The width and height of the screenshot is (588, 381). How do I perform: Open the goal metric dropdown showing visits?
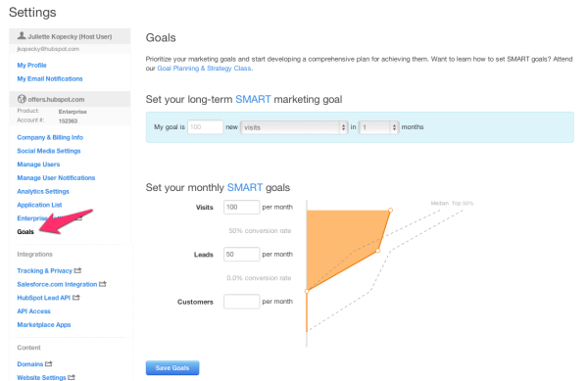(x=294, y=127)
